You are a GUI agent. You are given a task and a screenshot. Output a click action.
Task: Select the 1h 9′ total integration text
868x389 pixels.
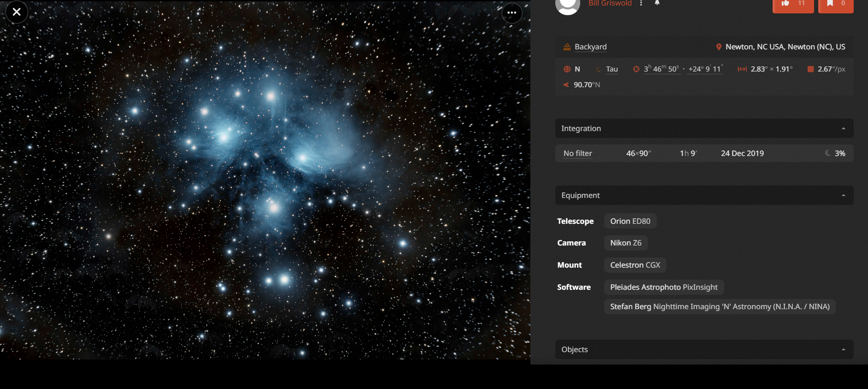tap(688, 153)
